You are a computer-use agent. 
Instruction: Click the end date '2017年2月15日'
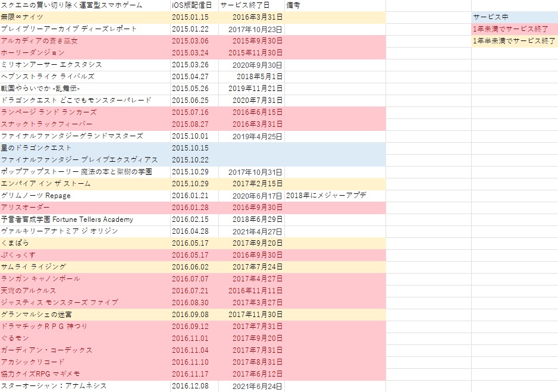251,184
